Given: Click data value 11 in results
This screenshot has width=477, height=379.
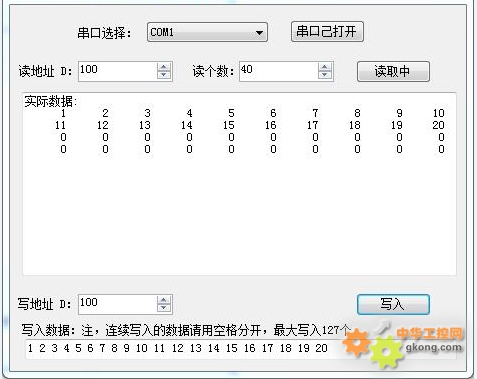Looking at the screenshot, I should pyautogui.click(x=60, y=125).
